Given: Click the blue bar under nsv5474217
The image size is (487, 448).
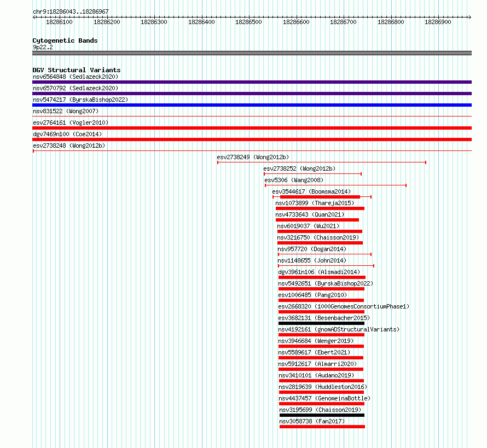Looking at the screenshot, I should click(x=252, y=105).
